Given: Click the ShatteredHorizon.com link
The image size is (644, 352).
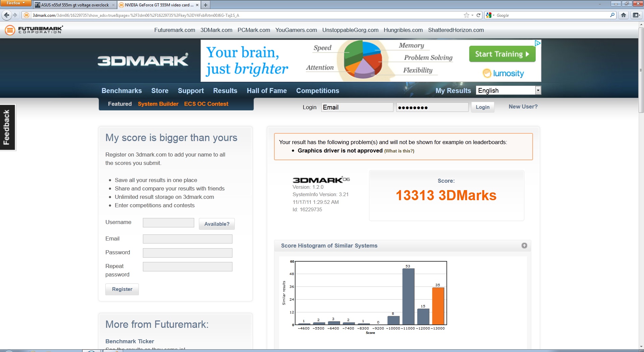Looking at the screenshot, I should [x=456, y=30].
